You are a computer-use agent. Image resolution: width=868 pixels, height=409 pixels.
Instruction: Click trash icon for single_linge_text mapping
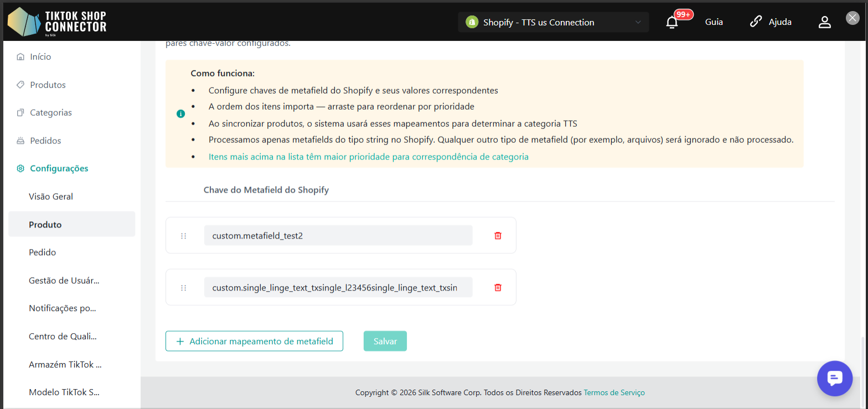tap(498, 287)
